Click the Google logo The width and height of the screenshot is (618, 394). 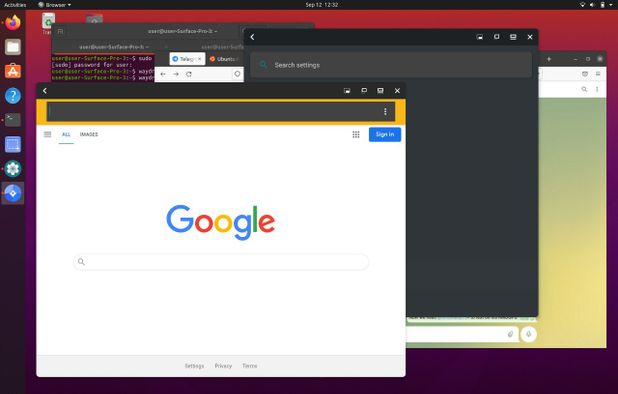coord(221,222)
